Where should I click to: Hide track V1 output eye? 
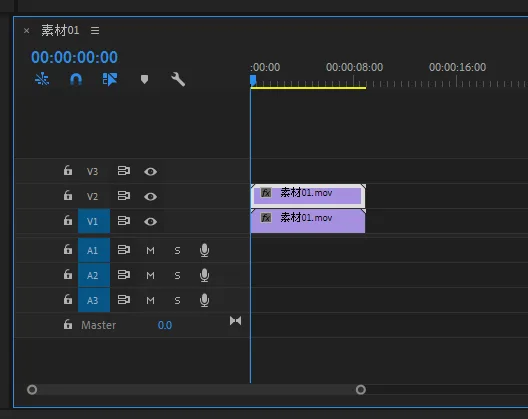151,222
